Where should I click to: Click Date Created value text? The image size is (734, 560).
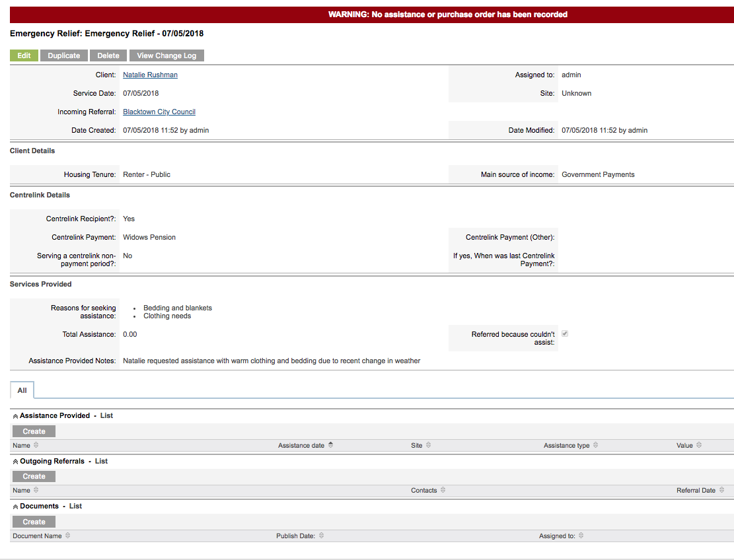click(x=166, y=130)
